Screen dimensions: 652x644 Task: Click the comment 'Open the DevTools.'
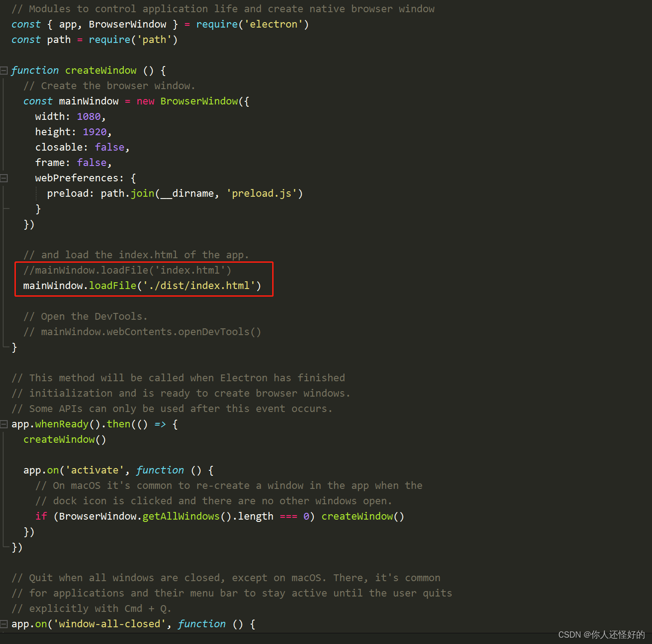[x=85, y=317]
